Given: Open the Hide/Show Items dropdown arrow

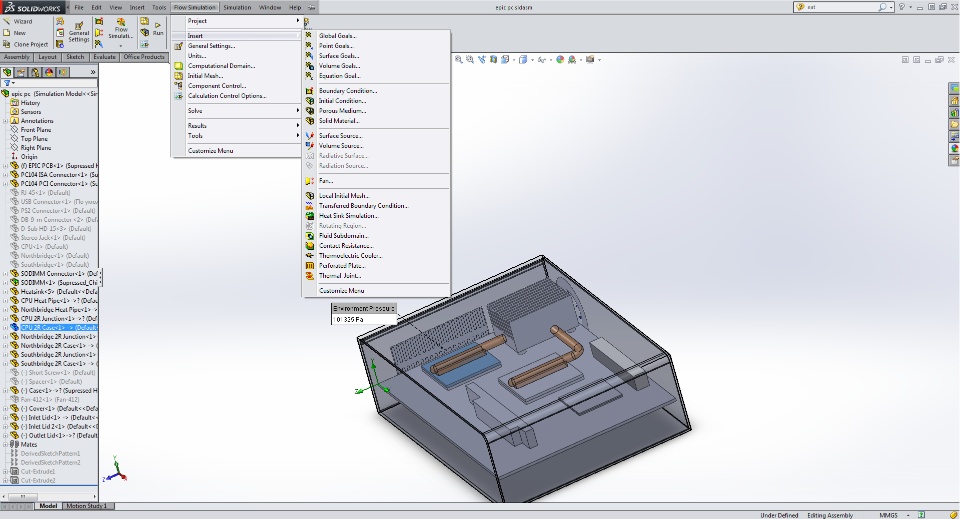Looking at the screenshot, I should pyautogui.click(x=549, y=60).
